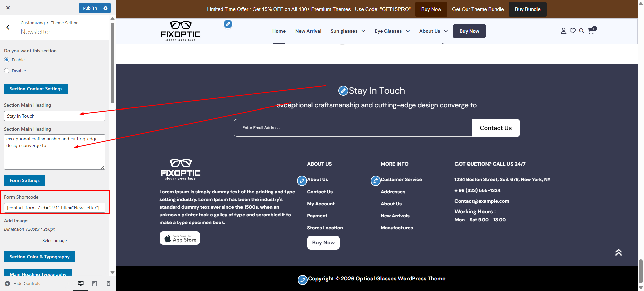Open the search magnifier icon in header
Image resolution: width=644 pixels, height=291 pixels.
582,31
